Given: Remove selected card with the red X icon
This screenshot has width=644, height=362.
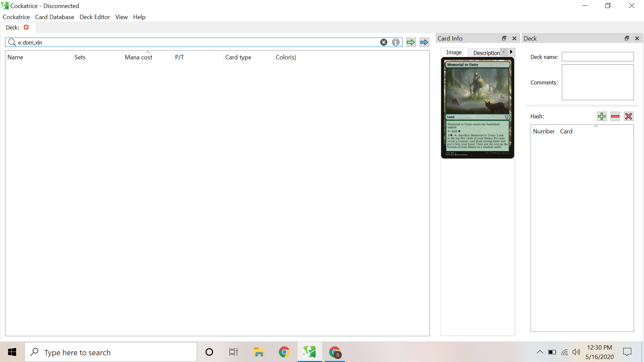Looking at the screenshot, I should 629,116.
